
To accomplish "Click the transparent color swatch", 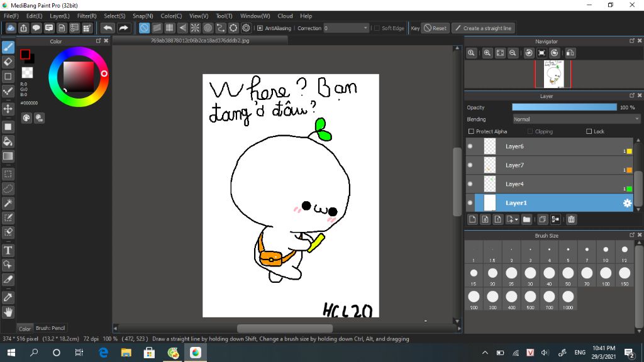I will point(27,73).
